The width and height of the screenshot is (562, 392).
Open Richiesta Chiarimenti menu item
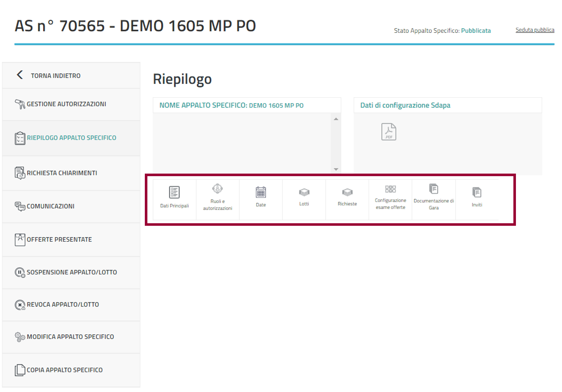pos(62,173)
